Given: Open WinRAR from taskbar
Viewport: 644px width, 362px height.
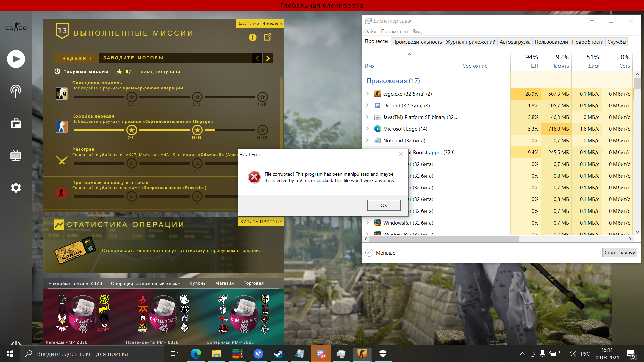Looking at the screenshot, I should pos(237,354).
